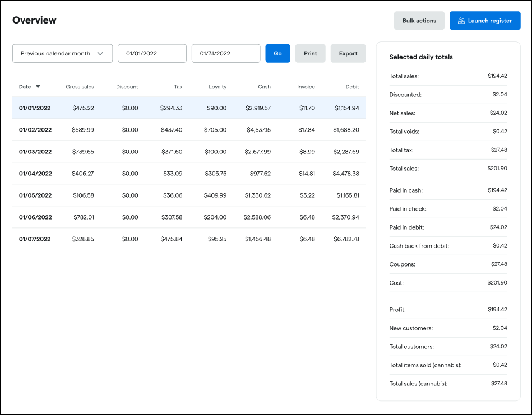The image size is (532, 415).
Task: Click the Cash column header
Action: pyautogui.click(x=264, y=87)
